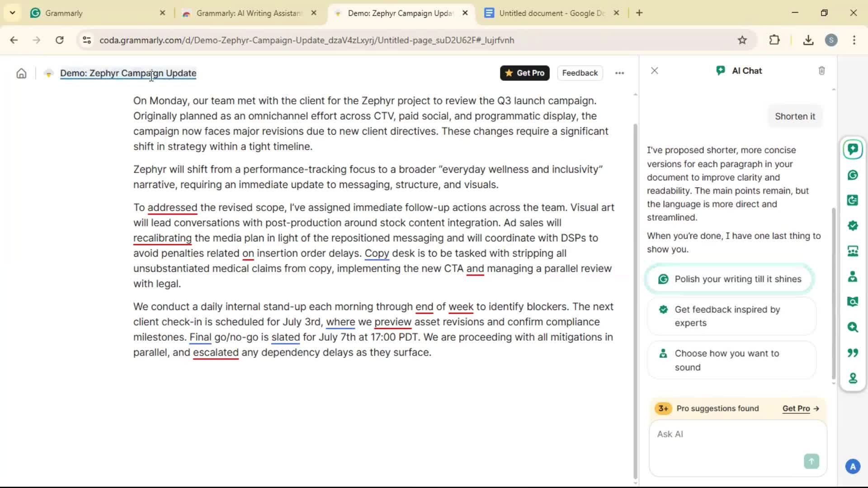
Task: Open Chrome's three-dot browser menu
Action: (x=854, y=40)
